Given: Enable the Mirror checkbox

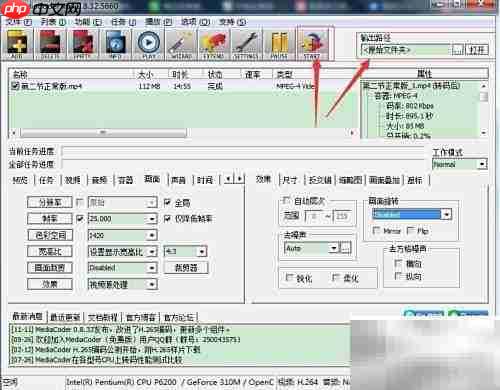Looking at the screenshot, I should pyautogui.click(x=377, y=230).
